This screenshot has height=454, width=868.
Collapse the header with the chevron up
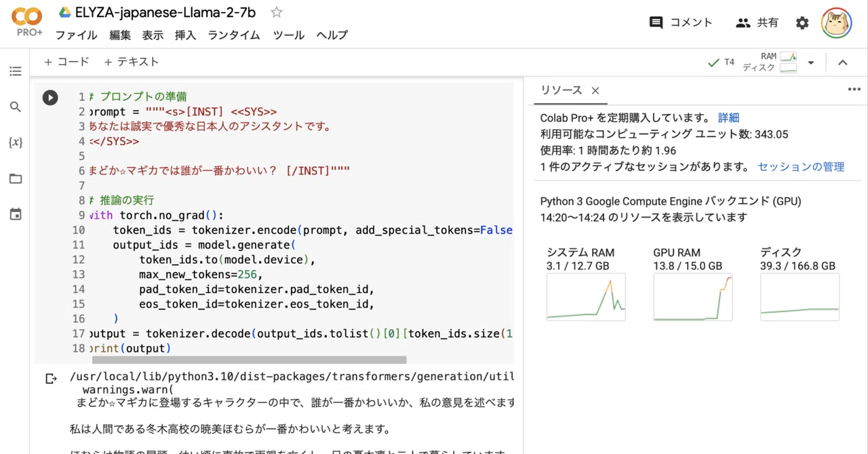pos(842,62)
